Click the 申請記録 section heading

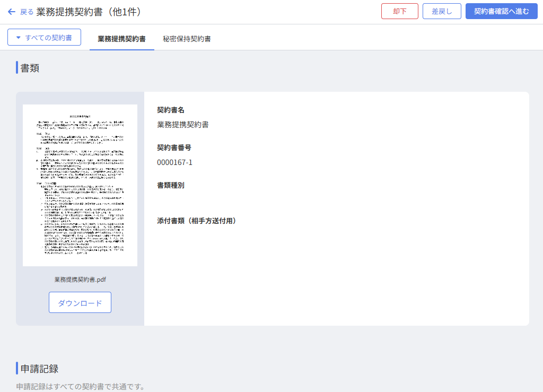click(x=39, y=369)
